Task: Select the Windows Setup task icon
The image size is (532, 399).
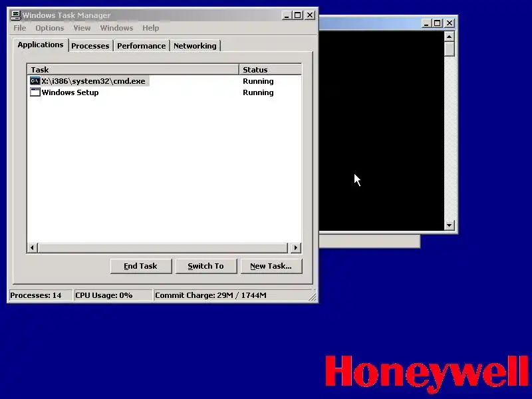Action: point(35,92)
